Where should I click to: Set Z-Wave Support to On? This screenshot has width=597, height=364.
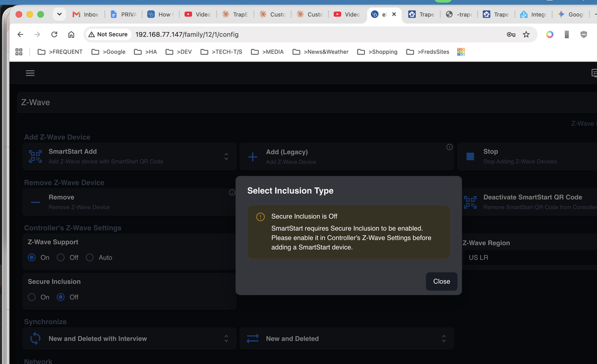click(x=32, y=257)
